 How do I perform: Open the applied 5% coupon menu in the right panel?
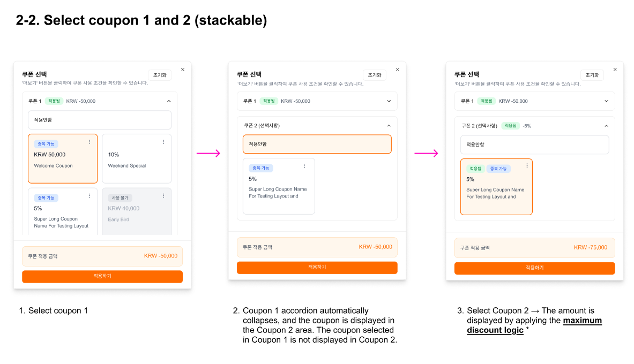527,166
